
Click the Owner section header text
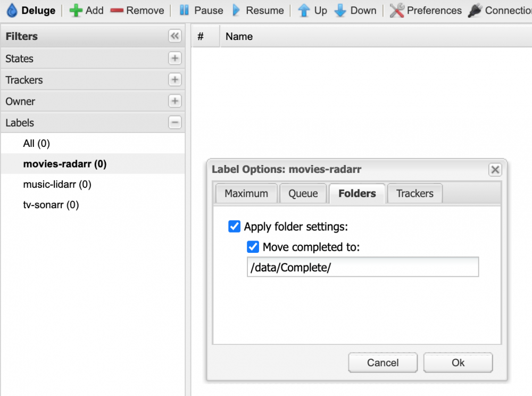tap(20, 101)
